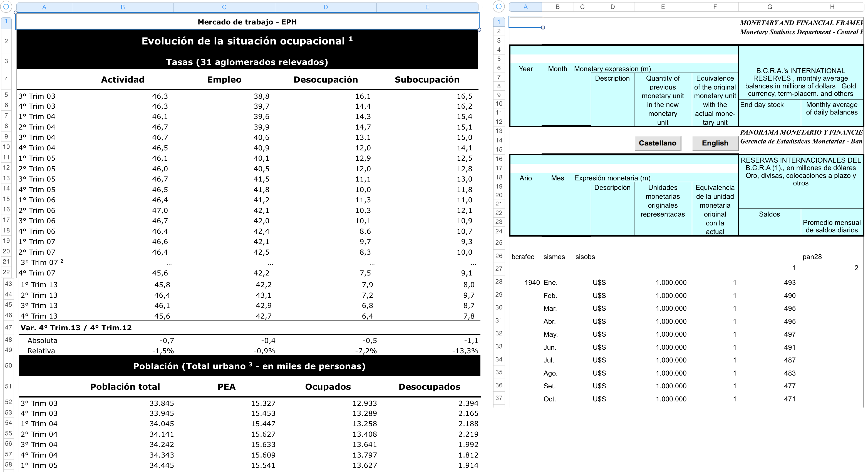This screenshot has height=472, width=868.
Task: Click the Mercado de trabajo - EPH title cell
Action: click(247, 22)
